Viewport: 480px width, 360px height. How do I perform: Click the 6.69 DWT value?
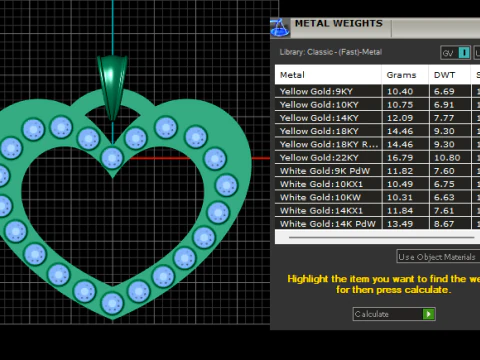point(444,91)
